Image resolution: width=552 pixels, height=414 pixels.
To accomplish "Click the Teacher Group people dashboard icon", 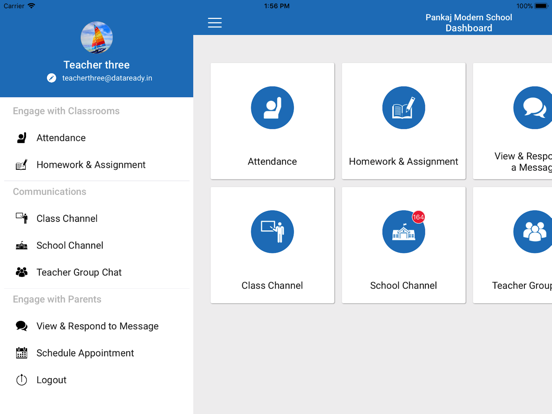I will click(533, 232).
